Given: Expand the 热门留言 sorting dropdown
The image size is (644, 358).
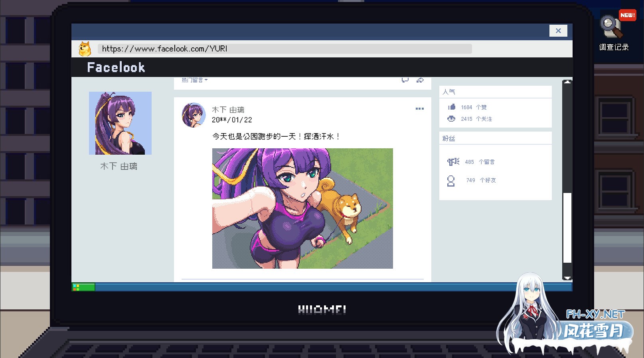Looking at the screenshot, I should click(194, 80).
